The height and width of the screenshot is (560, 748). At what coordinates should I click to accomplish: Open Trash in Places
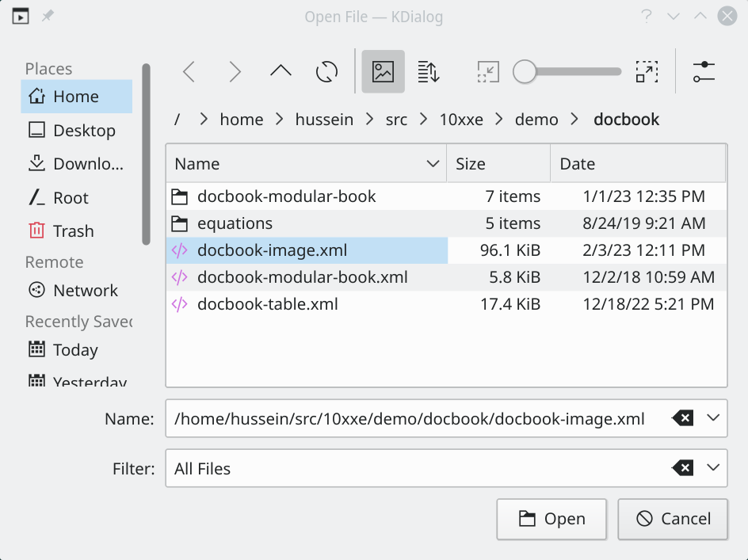pos(76,230)
